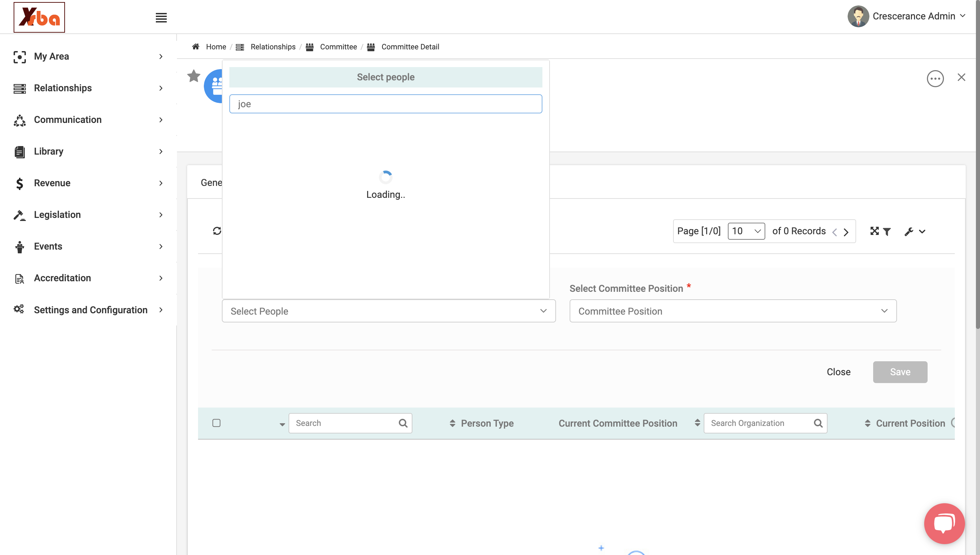Open header checkbox caret dropdown
Image resolution: width=980 pixels, height=555 pixels.
pos(282,424)
